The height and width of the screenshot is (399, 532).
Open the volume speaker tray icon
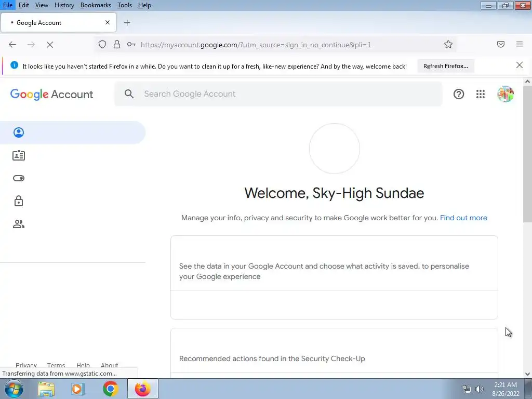click(480, 389)
